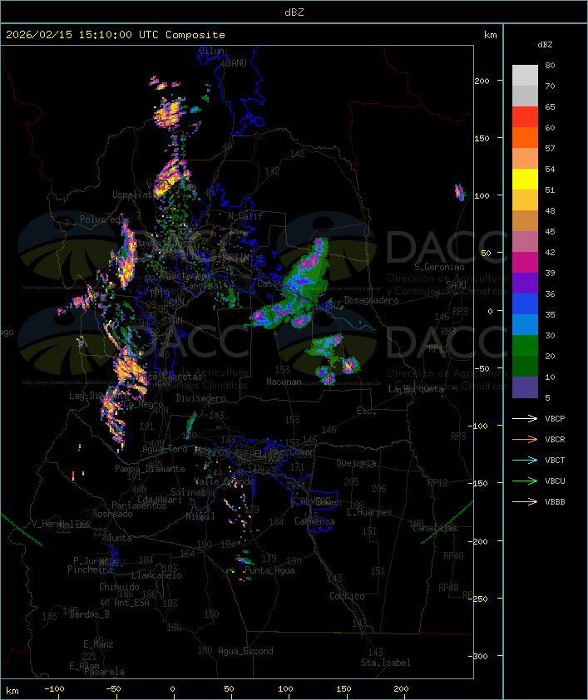
Task: Click the Desaguadero place label
Action: (372, 300)
